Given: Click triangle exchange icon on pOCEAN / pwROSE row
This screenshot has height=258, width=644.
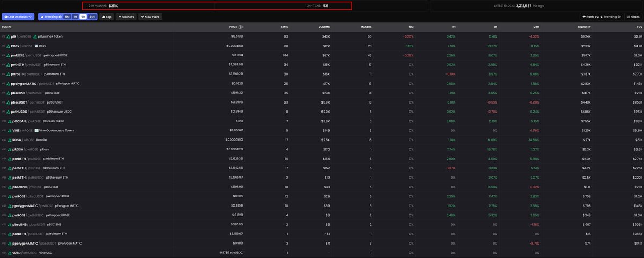Looking at the screenshot, I should (9, 121).
